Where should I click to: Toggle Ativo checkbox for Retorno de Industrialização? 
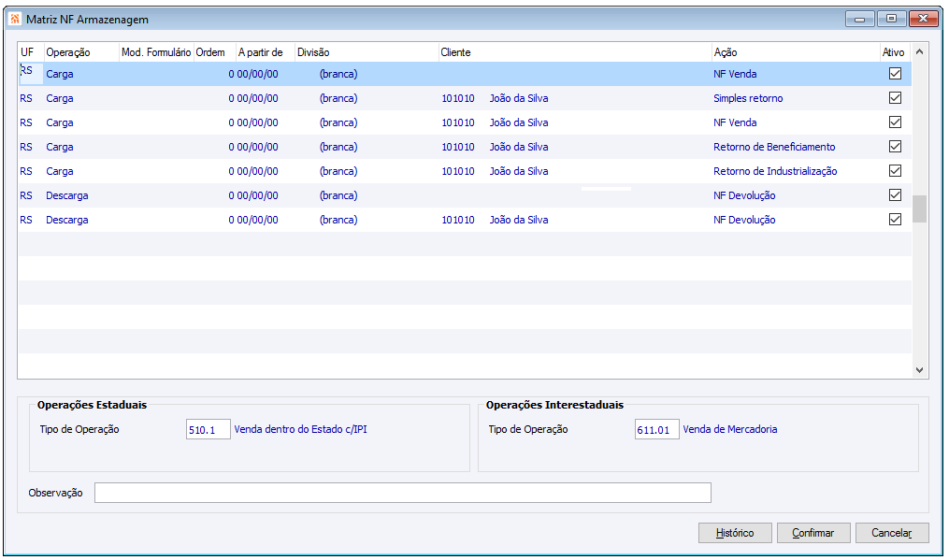(895, 171)
